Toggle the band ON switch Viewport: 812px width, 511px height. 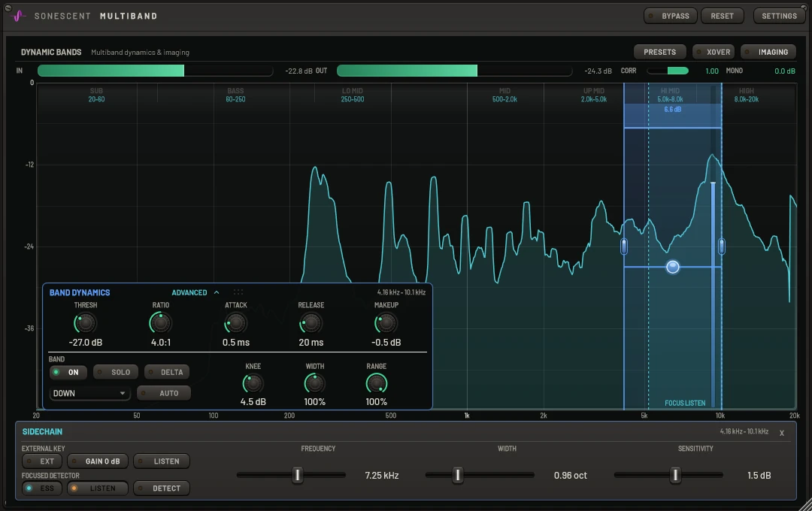[x=68, y=372]
